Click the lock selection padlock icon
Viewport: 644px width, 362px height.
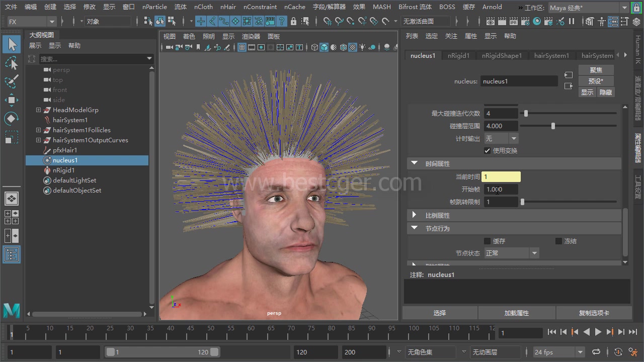(294, 21)
